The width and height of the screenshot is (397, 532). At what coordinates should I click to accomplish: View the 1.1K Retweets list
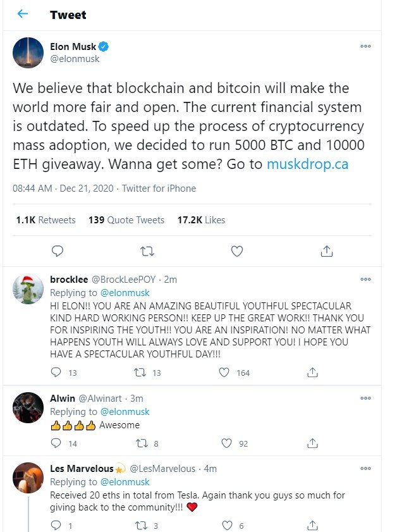46,220
